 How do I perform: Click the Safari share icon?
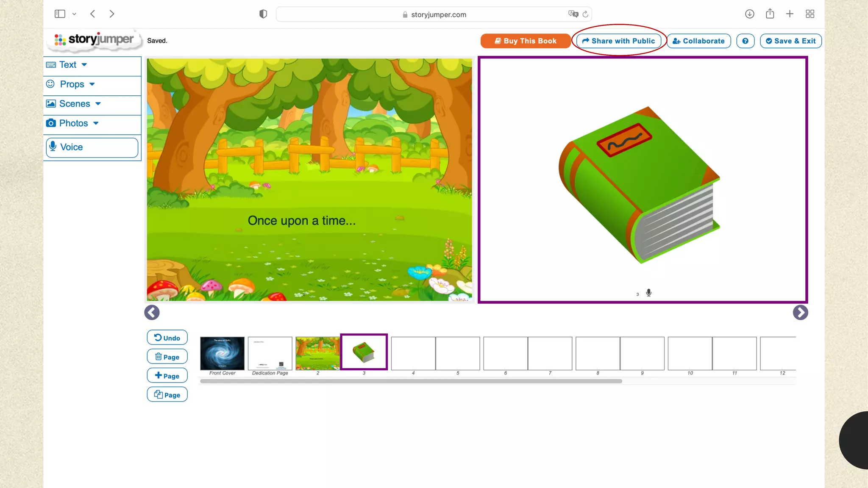pos(770,14)
